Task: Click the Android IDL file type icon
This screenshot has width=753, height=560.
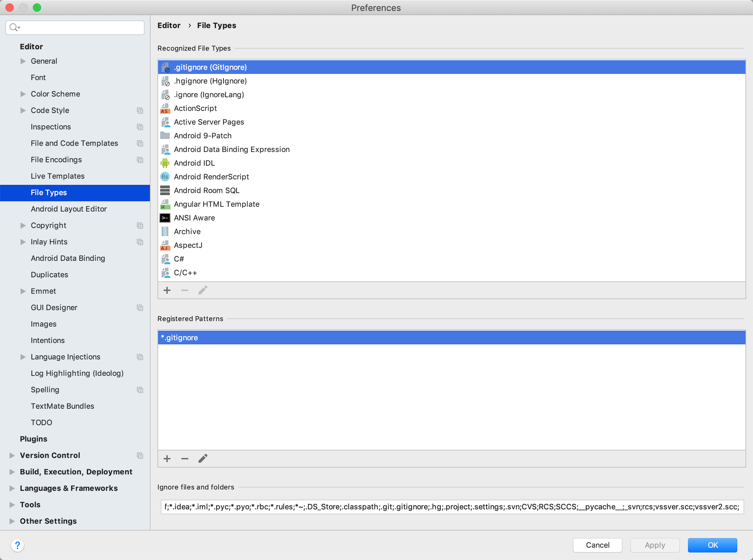Action: (x=165, y=163)
